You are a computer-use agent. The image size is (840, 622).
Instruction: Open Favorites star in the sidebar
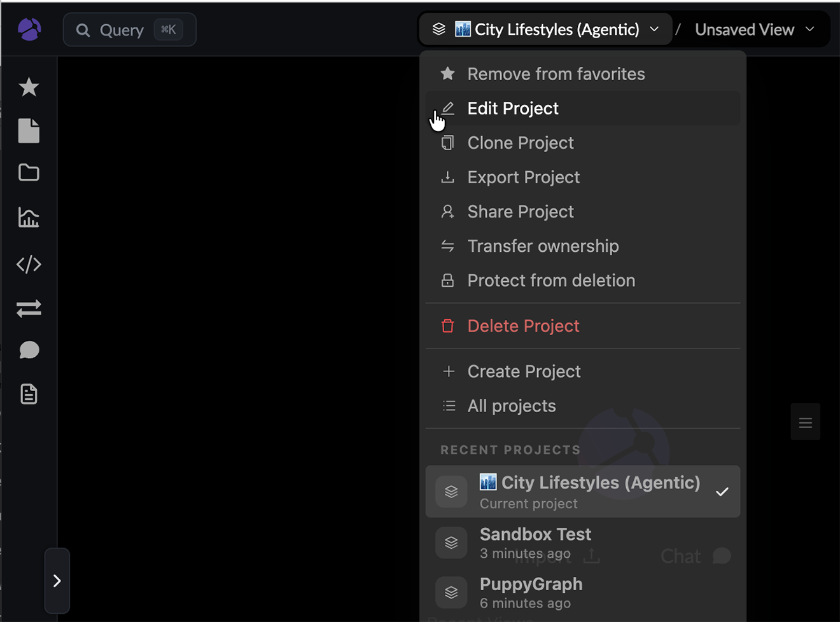[x=29, y=87]
